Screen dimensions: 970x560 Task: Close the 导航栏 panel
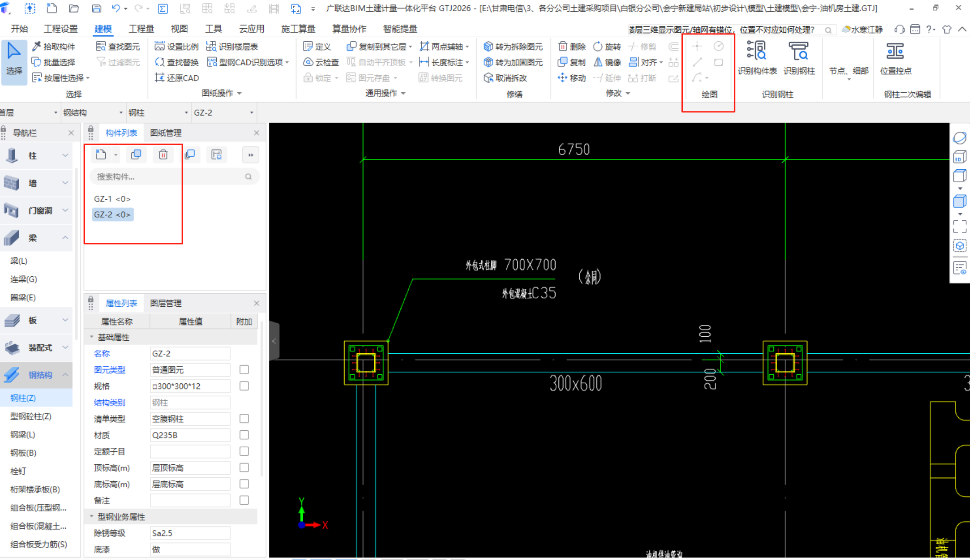[71, 133]
